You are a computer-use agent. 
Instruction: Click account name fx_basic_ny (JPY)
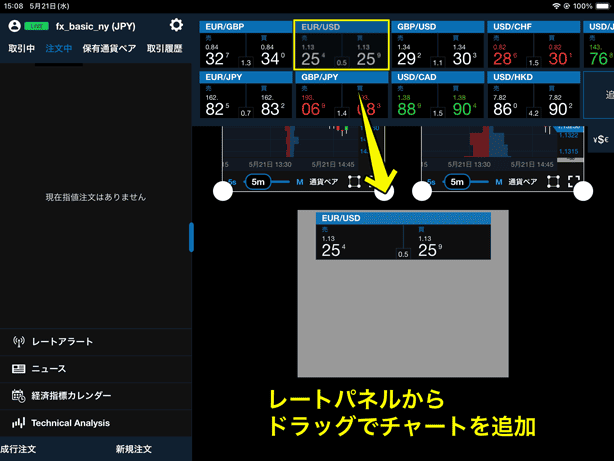(96, 26)
